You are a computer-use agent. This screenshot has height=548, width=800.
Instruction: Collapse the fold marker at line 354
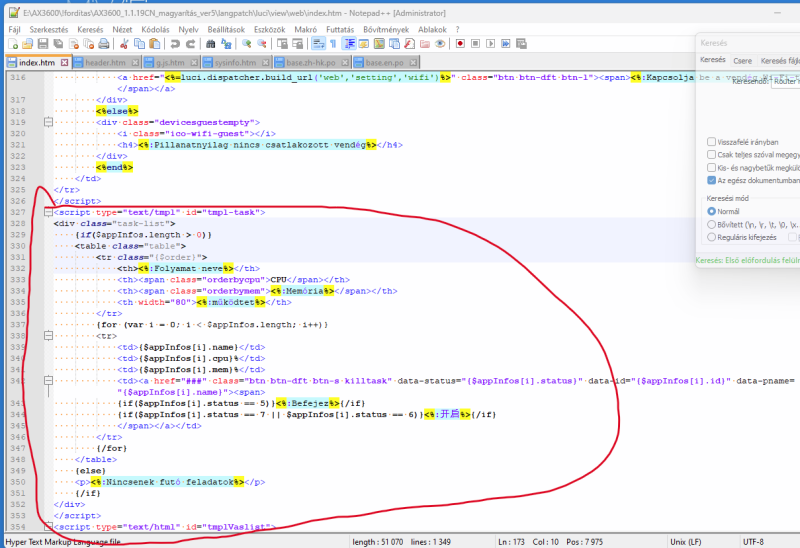48,526
